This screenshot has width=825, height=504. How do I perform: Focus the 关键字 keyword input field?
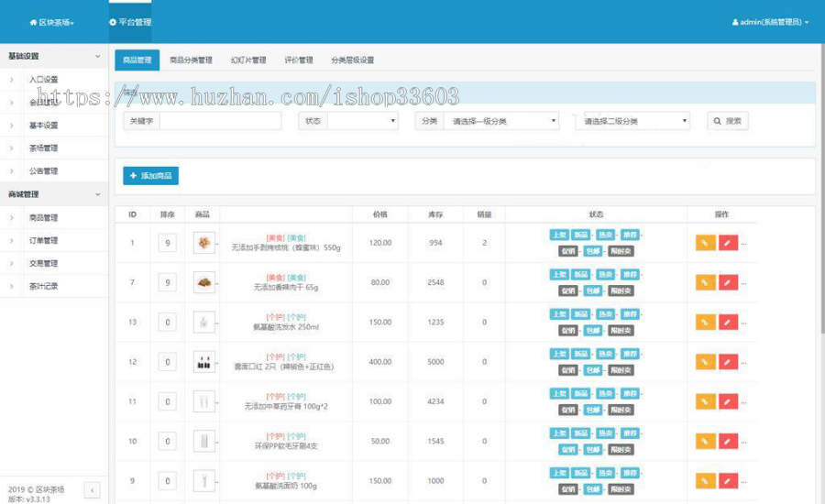coord(220,121)
